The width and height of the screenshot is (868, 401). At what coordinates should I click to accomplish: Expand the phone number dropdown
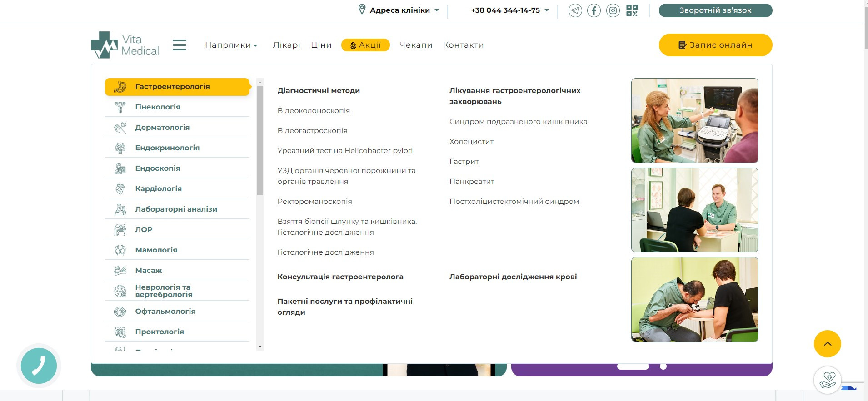[x=509, y=10]
